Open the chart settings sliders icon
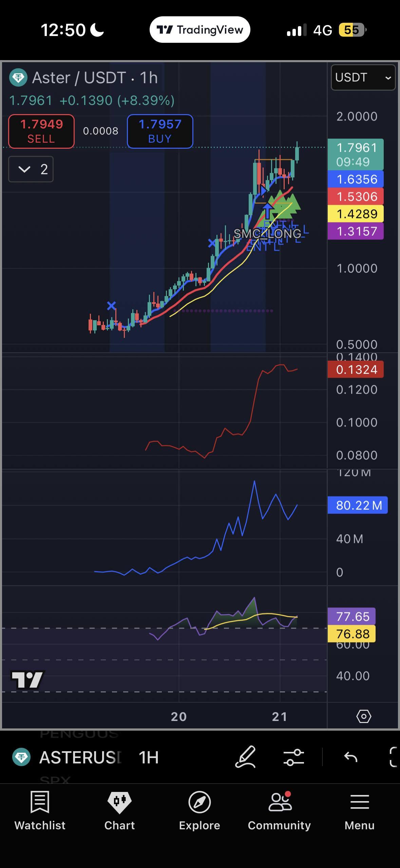The height and width of the screenshot is (868, 400). (293, 757)
